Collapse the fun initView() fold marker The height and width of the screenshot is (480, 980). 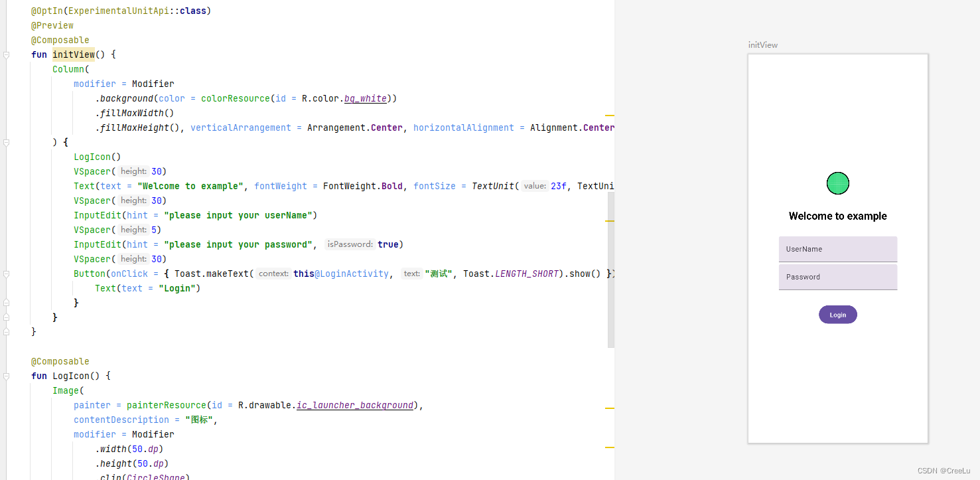pos(6,54)
